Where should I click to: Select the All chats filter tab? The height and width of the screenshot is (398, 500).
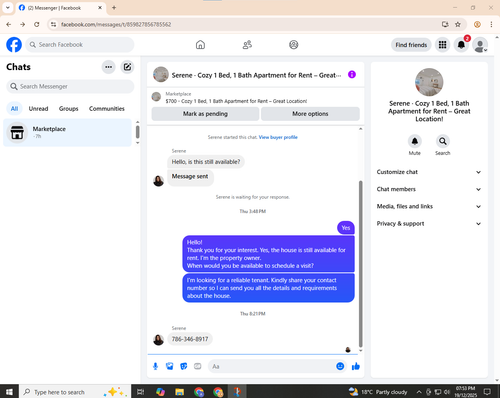tap(14, 109)
